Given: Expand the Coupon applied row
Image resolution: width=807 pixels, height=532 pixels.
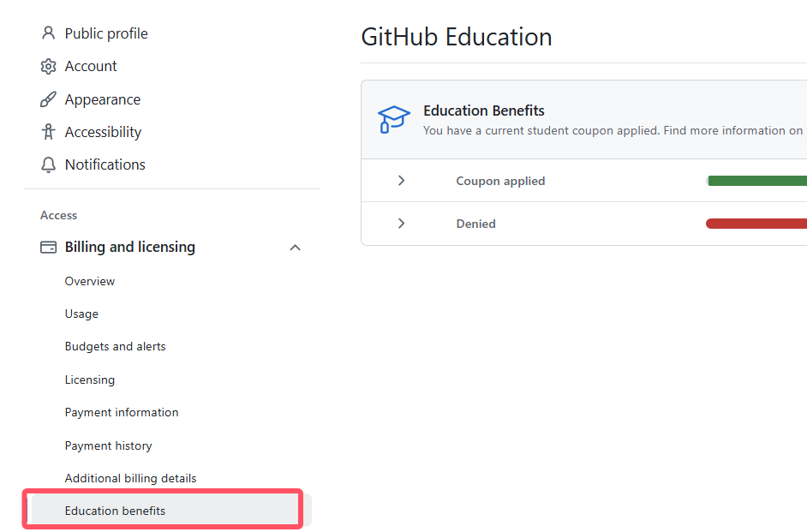Looking at the screenshot, I should coord(401,181).
